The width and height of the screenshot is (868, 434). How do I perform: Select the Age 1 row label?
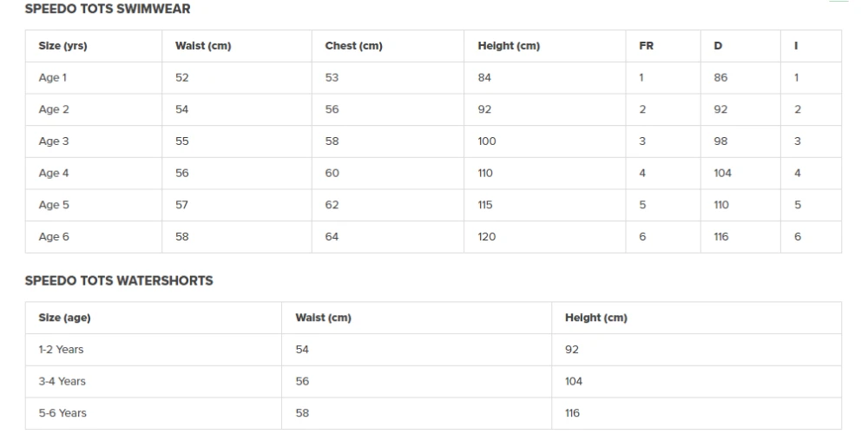(x=53, y=78)
